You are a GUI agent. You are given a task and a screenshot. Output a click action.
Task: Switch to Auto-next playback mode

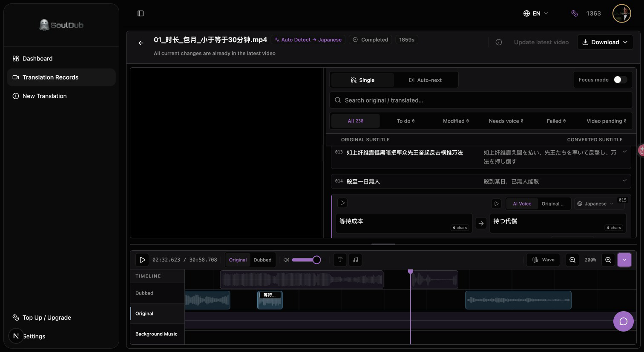coord(425,80)
